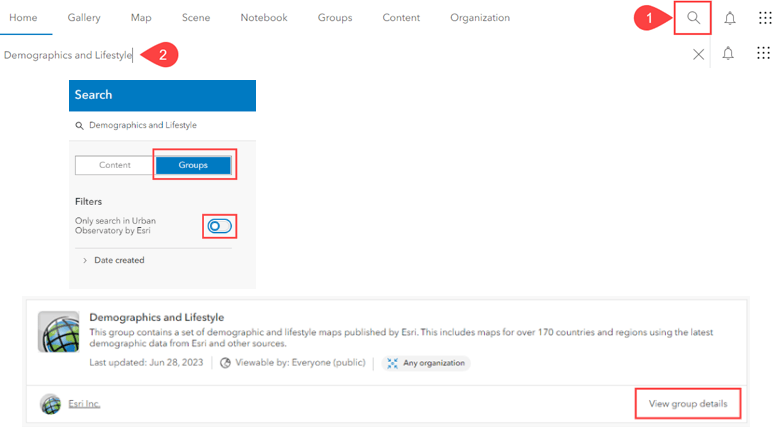
Task: Click the Any organization badge
Action: click(x=426, y=363)
